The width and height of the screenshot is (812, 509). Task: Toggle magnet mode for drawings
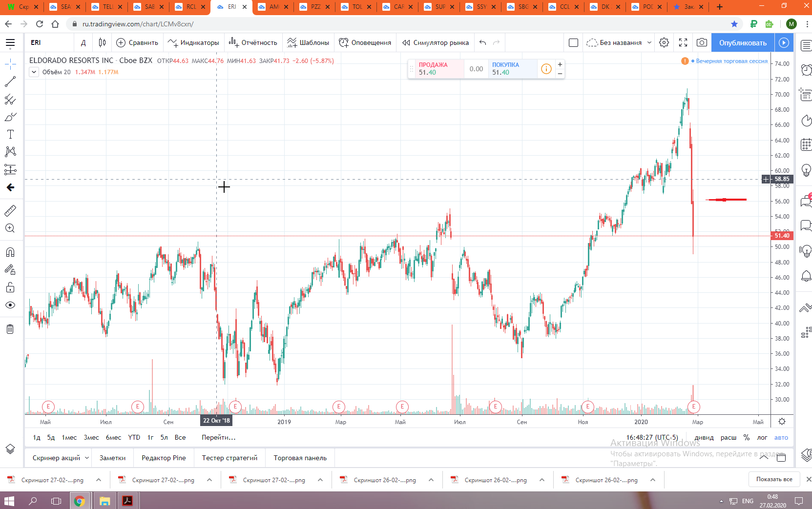point(10,252)
